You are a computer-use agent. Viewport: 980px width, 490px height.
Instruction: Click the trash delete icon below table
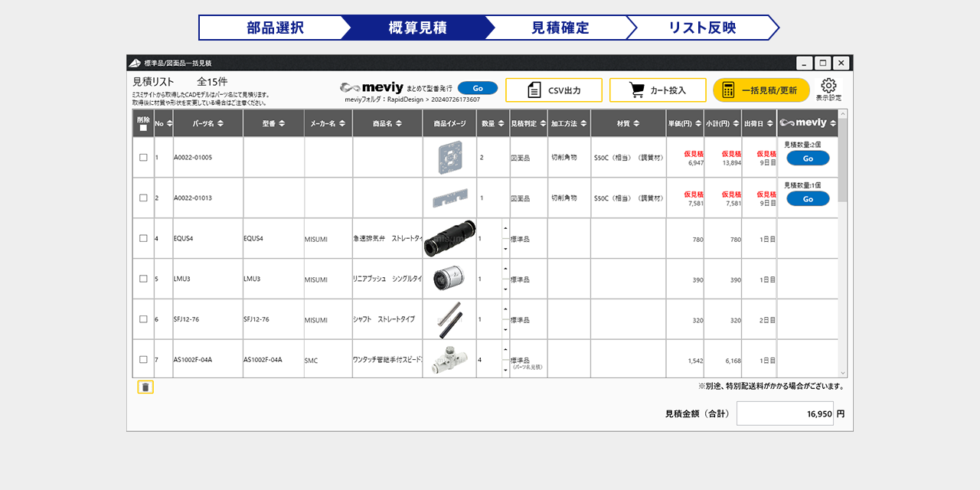tap(145, 387)
